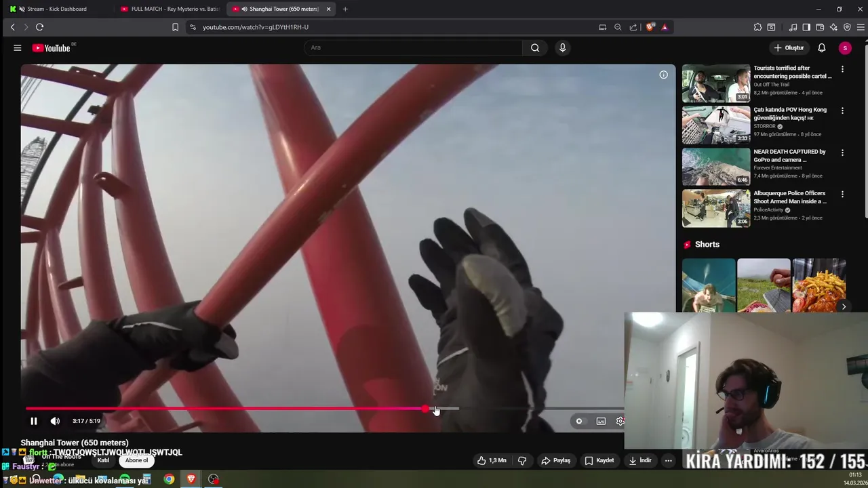Create content with the Oluştur button
Screen dimensions: 868x488
click(789, 47)
